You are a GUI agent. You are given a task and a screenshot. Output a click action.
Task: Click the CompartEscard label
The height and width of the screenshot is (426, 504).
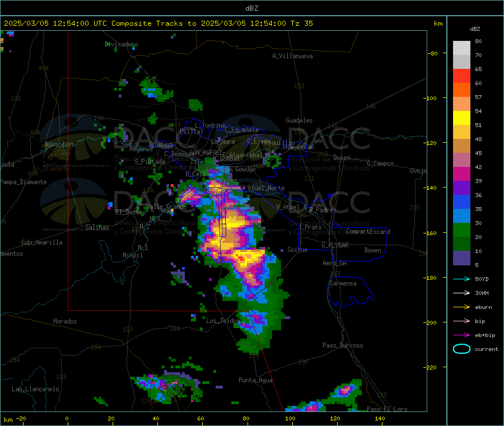pyautogui.click(x=368, y=232)
